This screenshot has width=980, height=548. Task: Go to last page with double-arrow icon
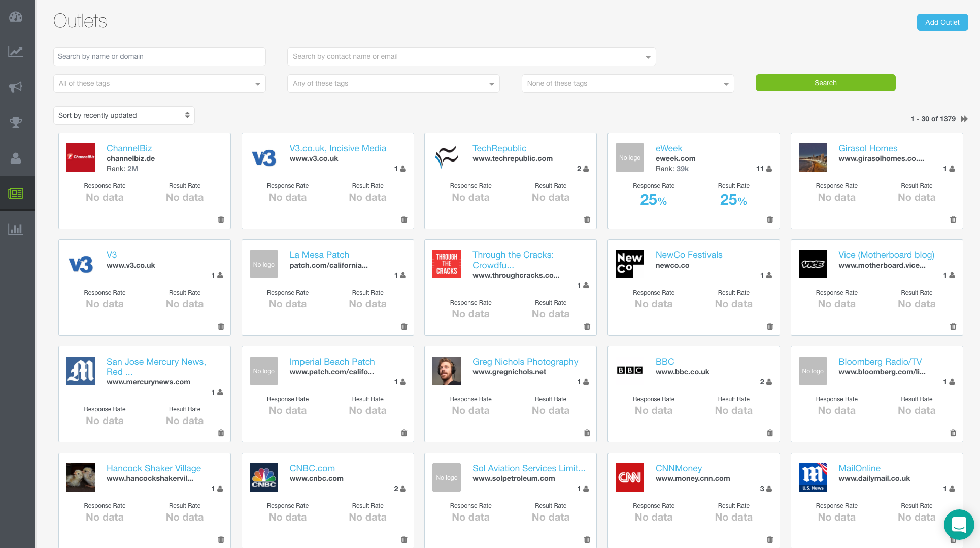[x=964, y=119]
